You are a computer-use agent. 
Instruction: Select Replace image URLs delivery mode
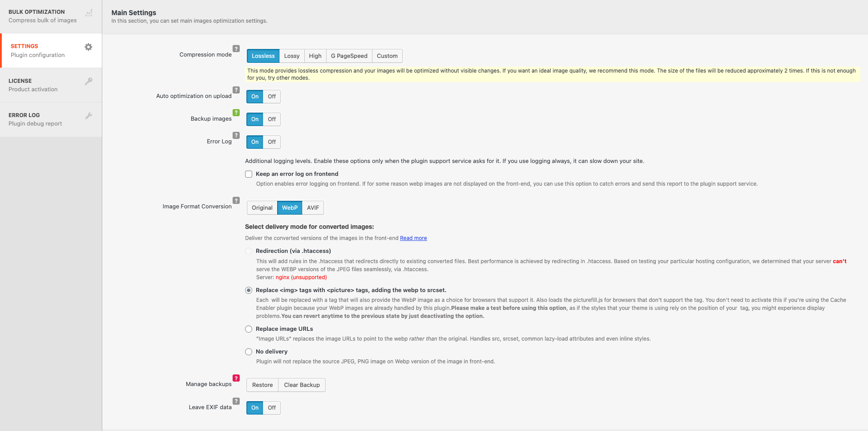tap(249, 329)
